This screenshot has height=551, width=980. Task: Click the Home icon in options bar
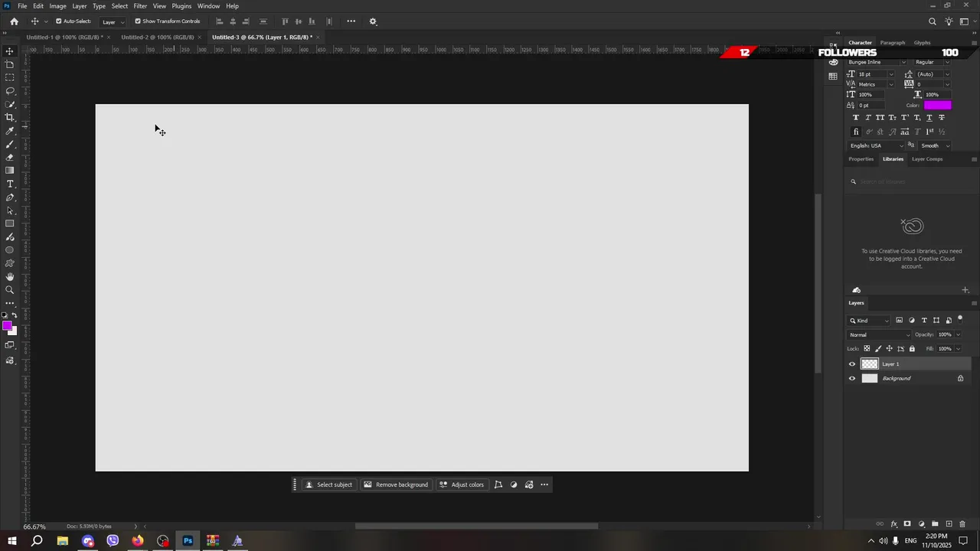[14, 21]
